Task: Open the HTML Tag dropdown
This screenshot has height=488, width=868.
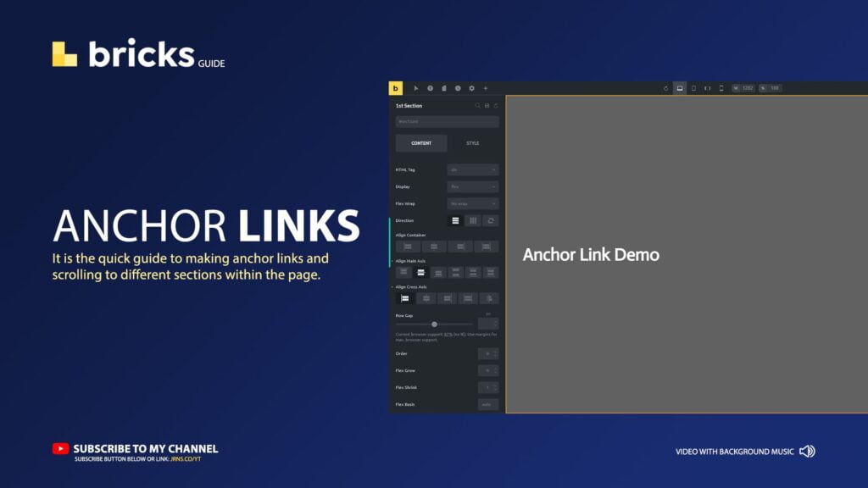Action: tap(473, 169)
